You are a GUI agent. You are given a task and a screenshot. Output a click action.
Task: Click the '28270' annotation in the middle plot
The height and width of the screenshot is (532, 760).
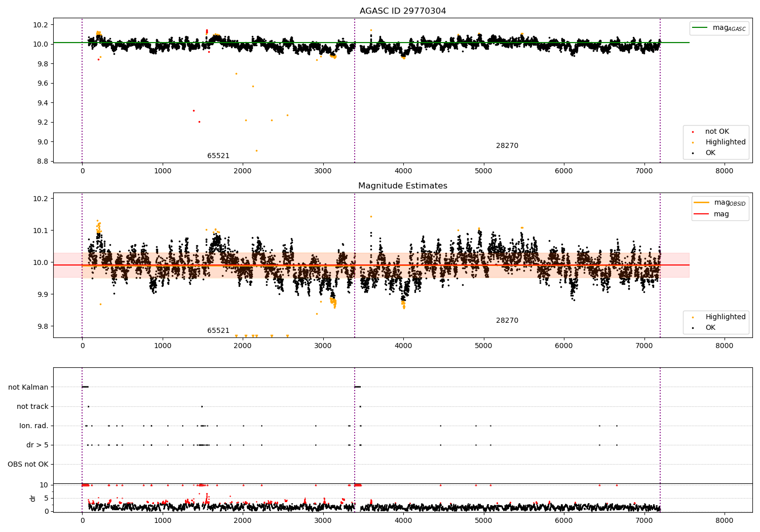[x=507, y=321]
